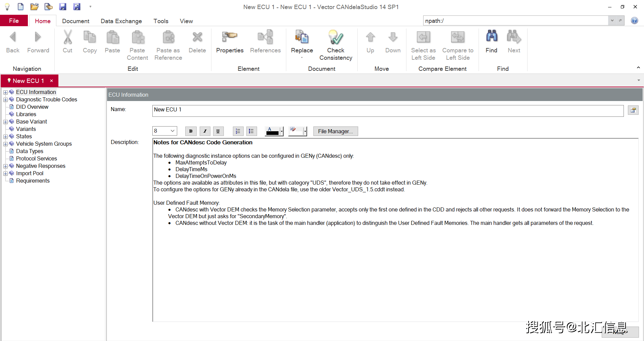This screenshot has height=341, width=644.
Task: Open the font size dropdown showing 8
Action: [172, 131]
